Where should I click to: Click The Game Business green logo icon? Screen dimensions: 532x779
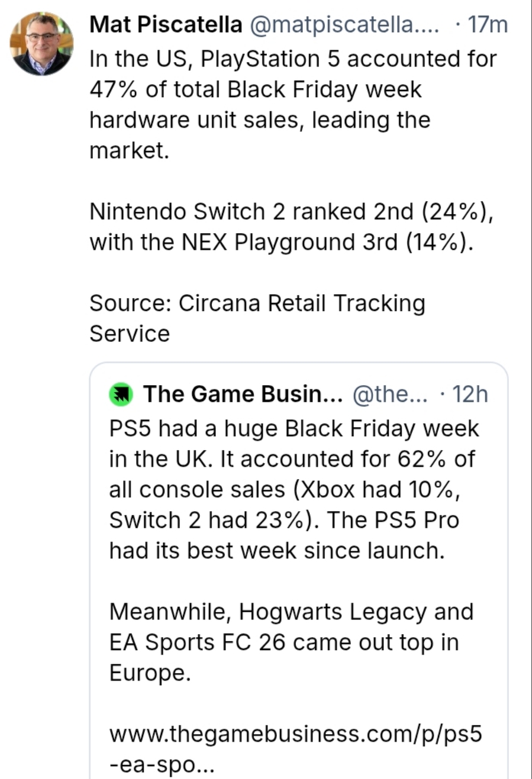122,394
